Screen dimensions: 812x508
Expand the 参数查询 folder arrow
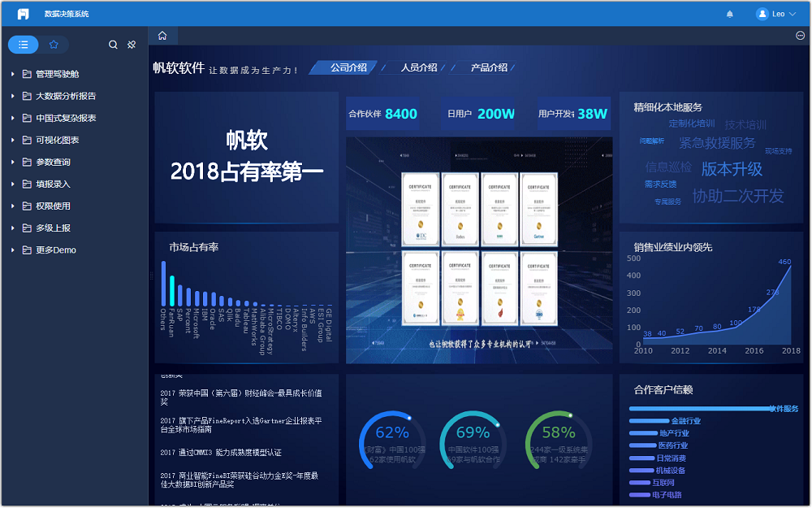[x=12, y=163]
